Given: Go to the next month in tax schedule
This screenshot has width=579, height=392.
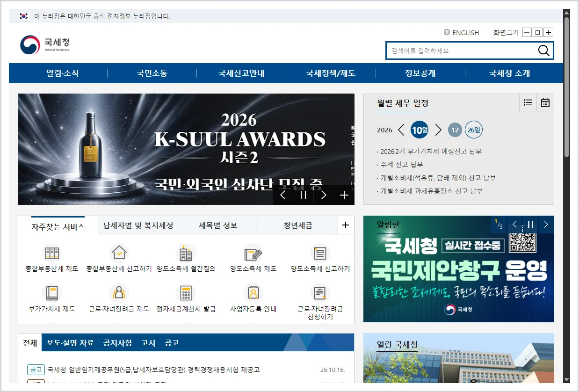Looking at the screenshot, I should pos(438,130).
